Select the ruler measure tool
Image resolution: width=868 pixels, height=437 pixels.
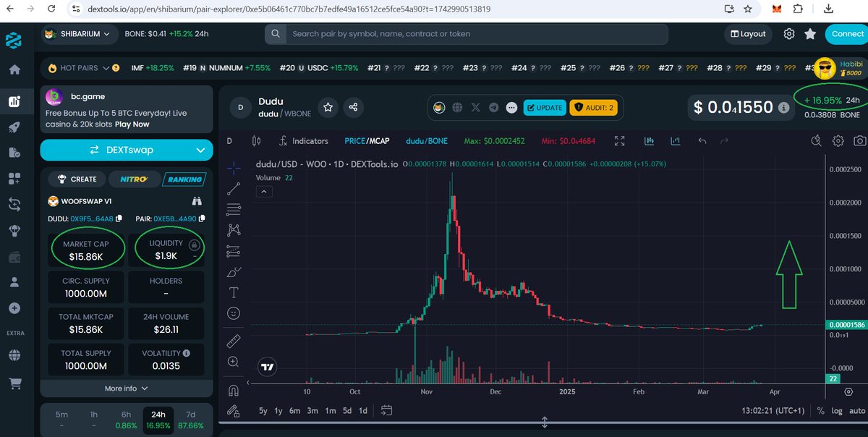pos(234,340)
